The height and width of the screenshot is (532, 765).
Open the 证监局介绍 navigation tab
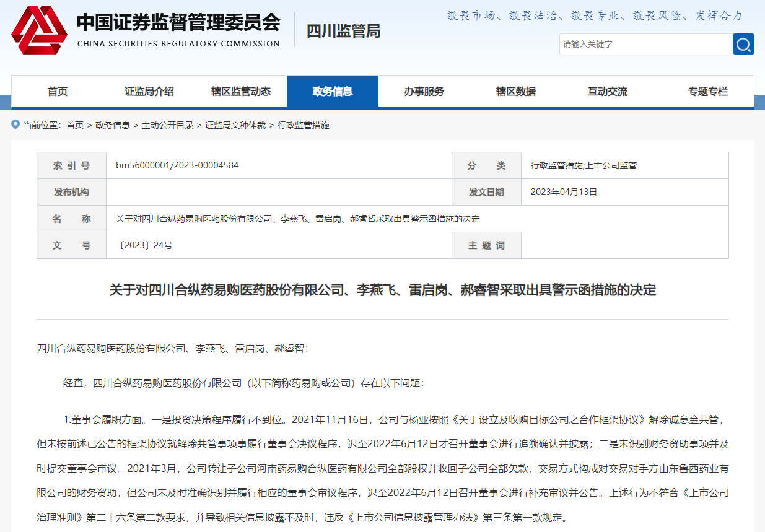pos(149,92)
